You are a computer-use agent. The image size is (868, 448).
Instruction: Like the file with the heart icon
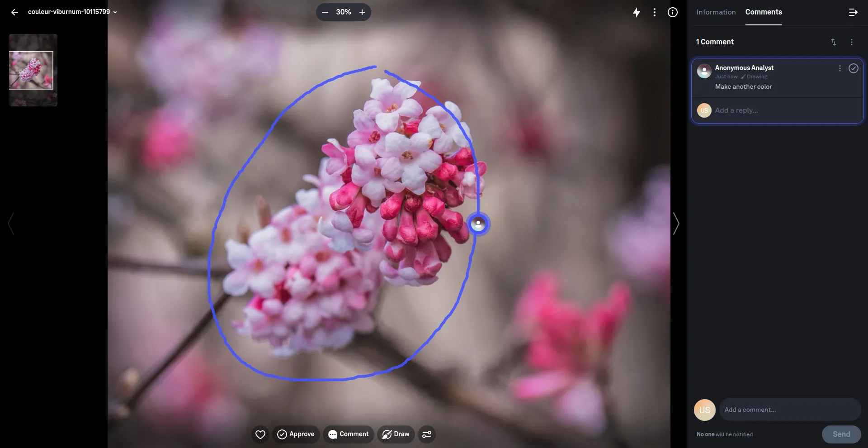[x=260, y=434]
